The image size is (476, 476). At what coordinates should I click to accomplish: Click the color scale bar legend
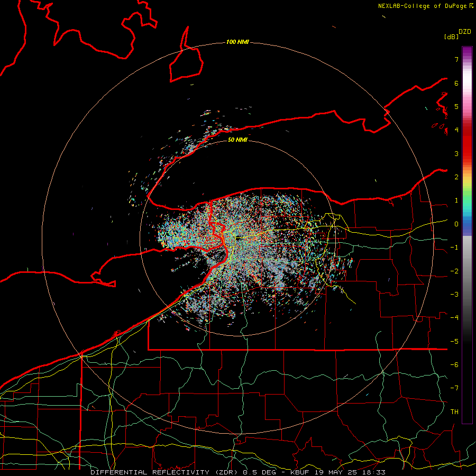coord(467,235)
